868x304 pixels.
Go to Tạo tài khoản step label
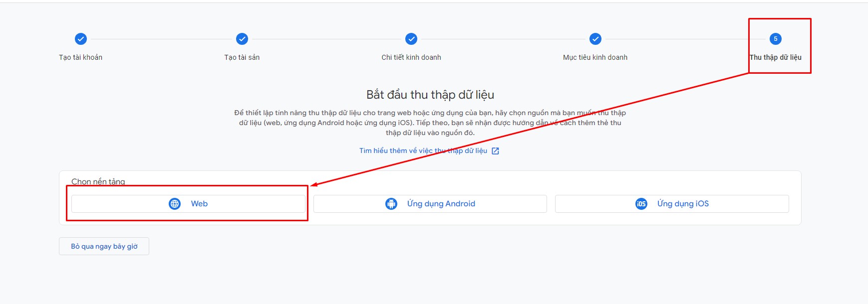81,57
